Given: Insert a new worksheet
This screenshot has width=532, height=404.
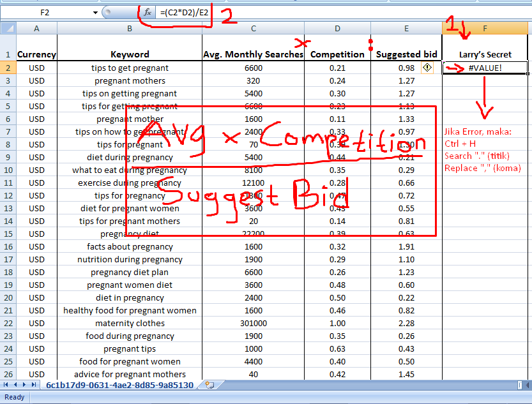Looking at the screenshot, I should (x=210, y=384).
